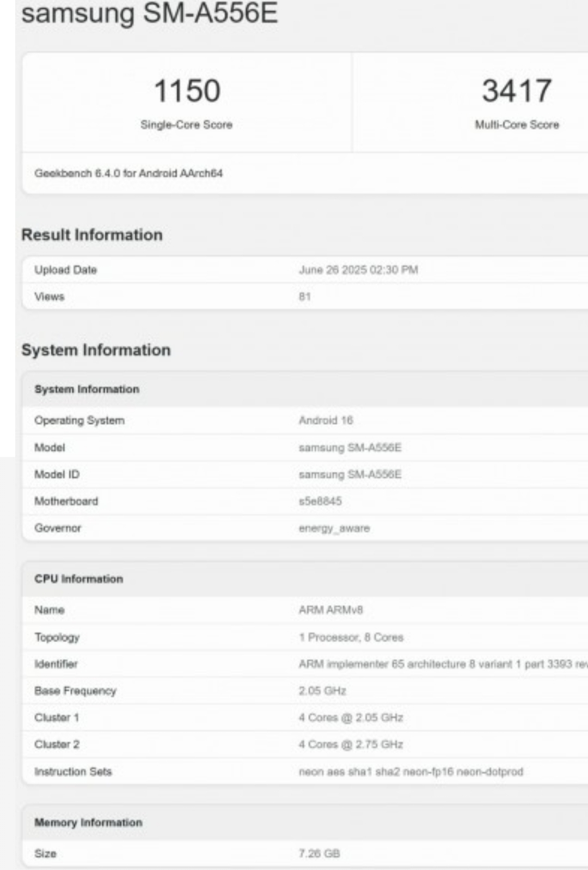The image size is (588, 870).
Task: Click the 'Governor' row label
Action: point(58,528)
